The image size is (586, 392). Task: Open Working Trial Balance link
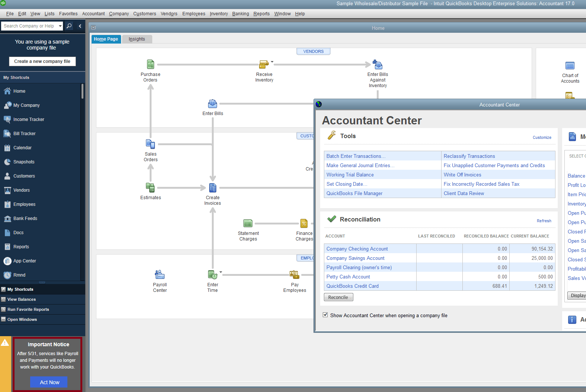pos(350,175)
